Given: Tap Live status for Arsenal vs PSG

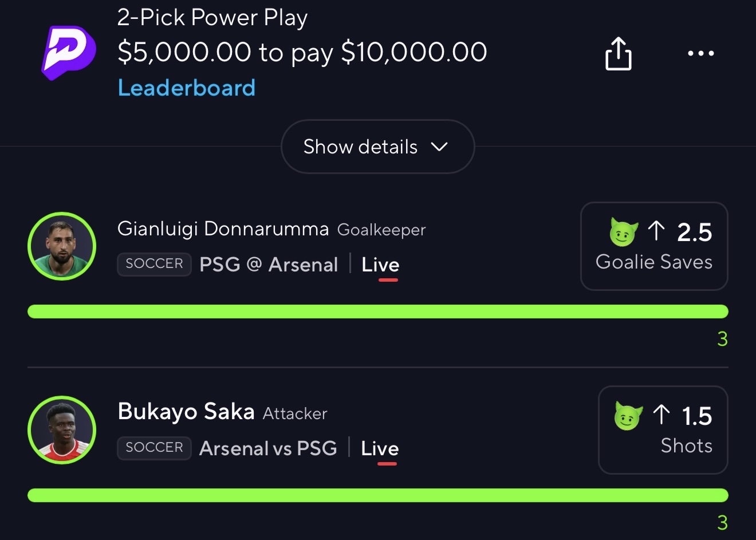Looking at the screenshot, I should pyautogui.click(x=380, y=448).
